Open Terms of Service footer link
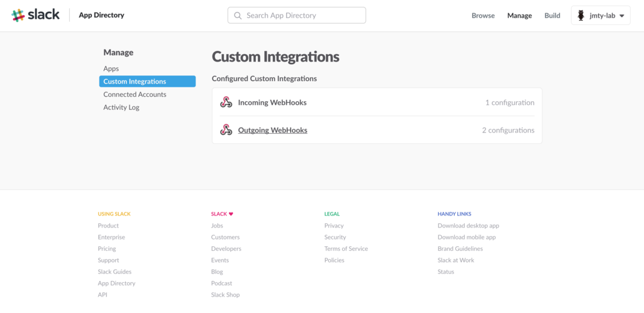The width and height of the screenshot is (644, 313). click(x=347, y=249)
